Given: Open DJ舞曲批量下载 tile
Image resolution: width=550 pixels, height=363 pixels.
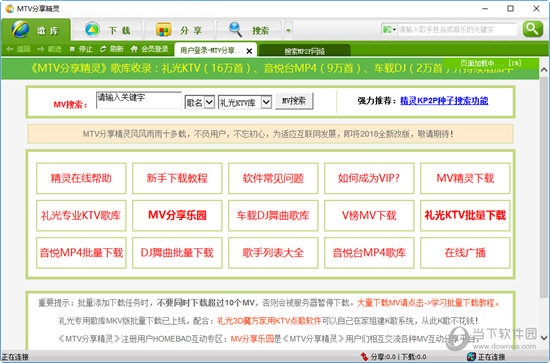Looking at the screenshot, I should point(177,253).
